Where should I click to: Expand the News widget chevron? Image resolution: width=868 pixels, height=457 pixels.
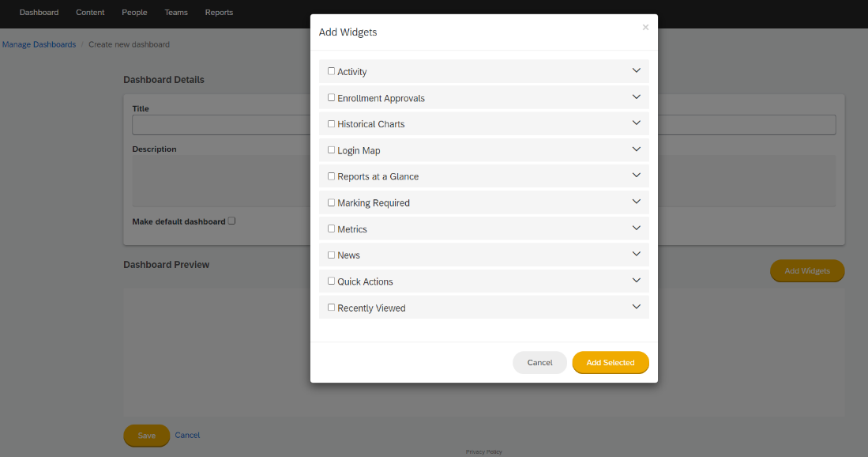636,255
